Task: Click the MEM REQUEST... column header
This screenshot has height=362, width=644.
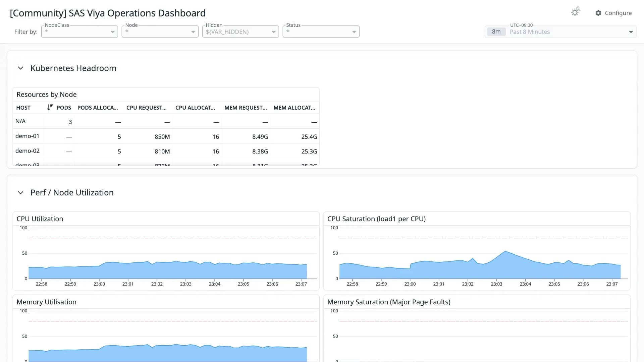Action: pos(246,108)
